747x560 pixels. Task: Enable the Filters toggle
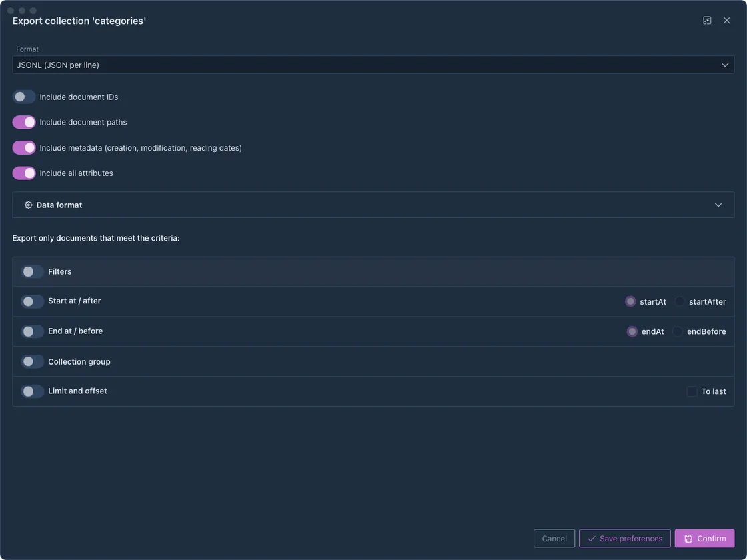point(33,271)
